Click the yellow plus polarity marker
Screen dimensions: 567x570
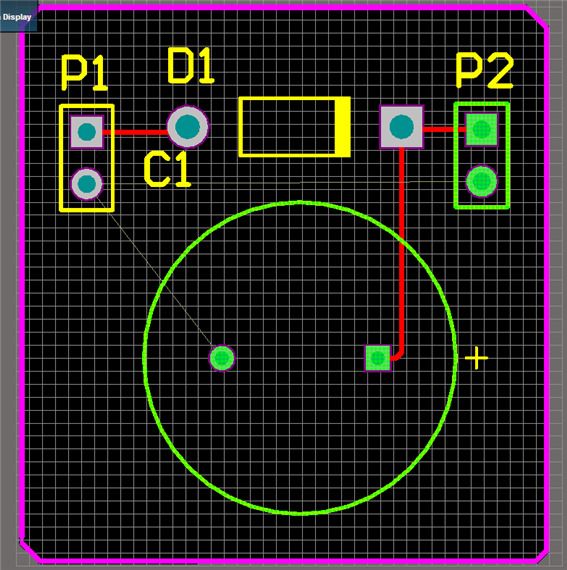click(476, 358)
